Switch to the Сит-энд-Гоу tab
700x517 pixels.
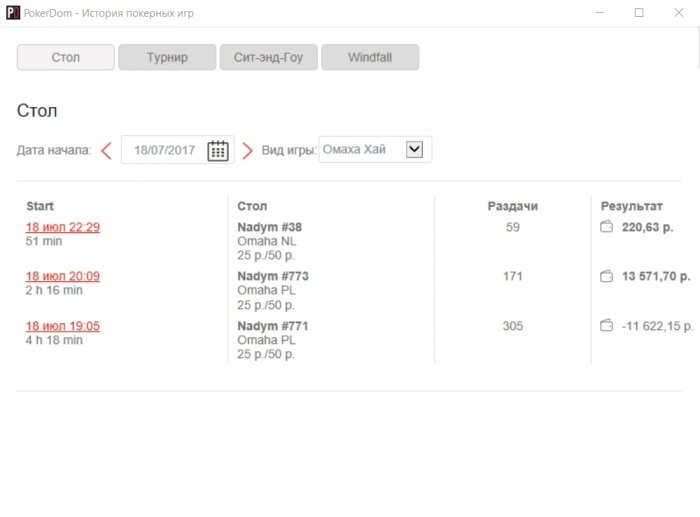pos(268,57)
